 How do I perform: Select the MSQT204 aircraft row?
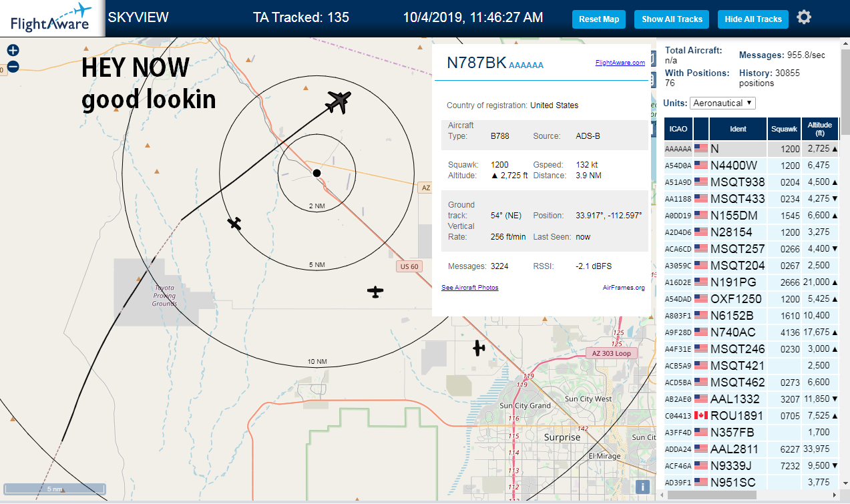pyautogui.click(x=751, y=266)
